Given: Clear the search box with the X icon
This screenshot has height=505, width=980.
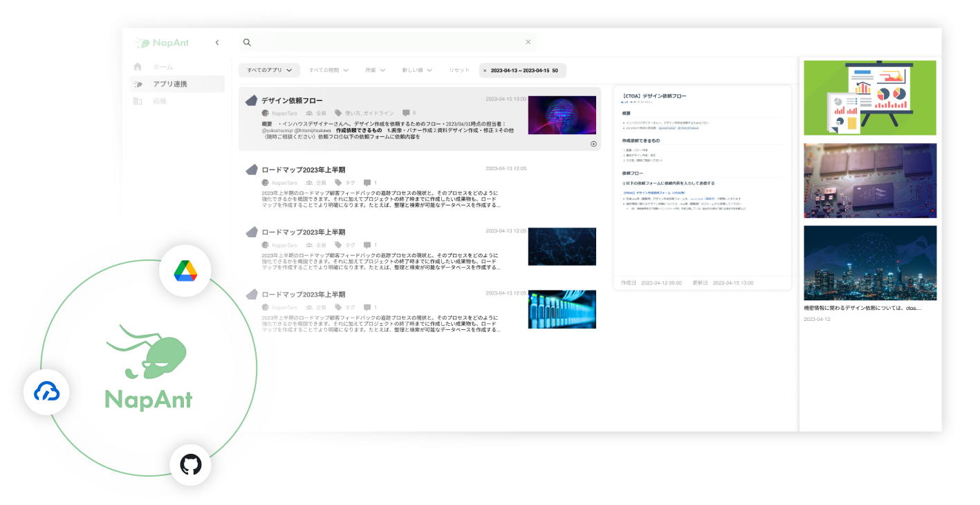Looking at the screenshot, I should coord(528,42).
